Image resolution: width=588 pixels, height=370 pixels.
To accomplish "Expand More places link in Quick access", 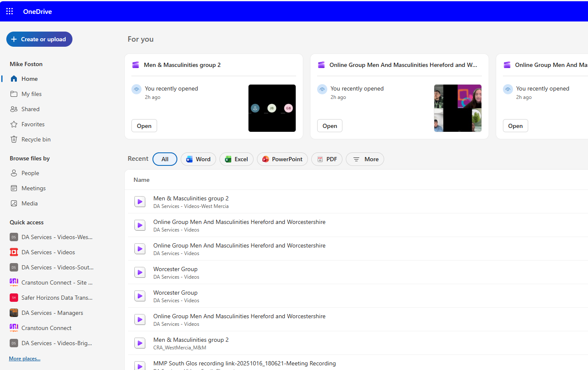I will point(25,359).
